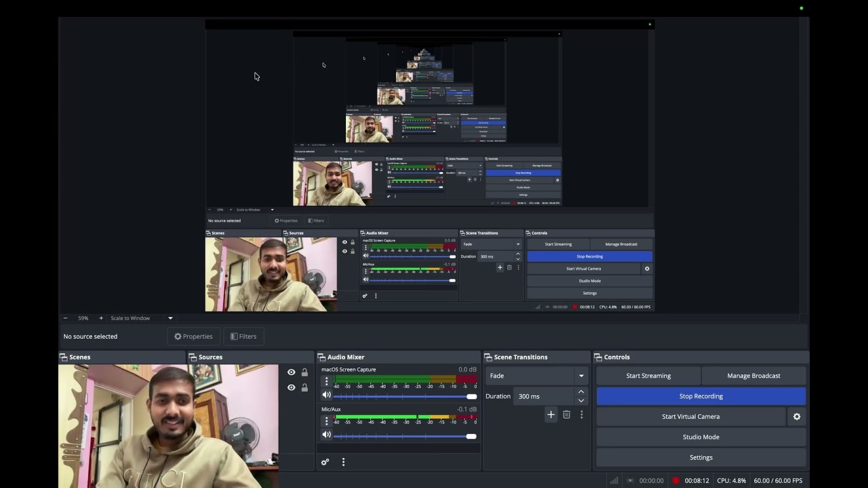Click the main Mic/Aux -0.1 dB readout
The width and height of the screenshot is (868, 488).
(x=467, y=409)
